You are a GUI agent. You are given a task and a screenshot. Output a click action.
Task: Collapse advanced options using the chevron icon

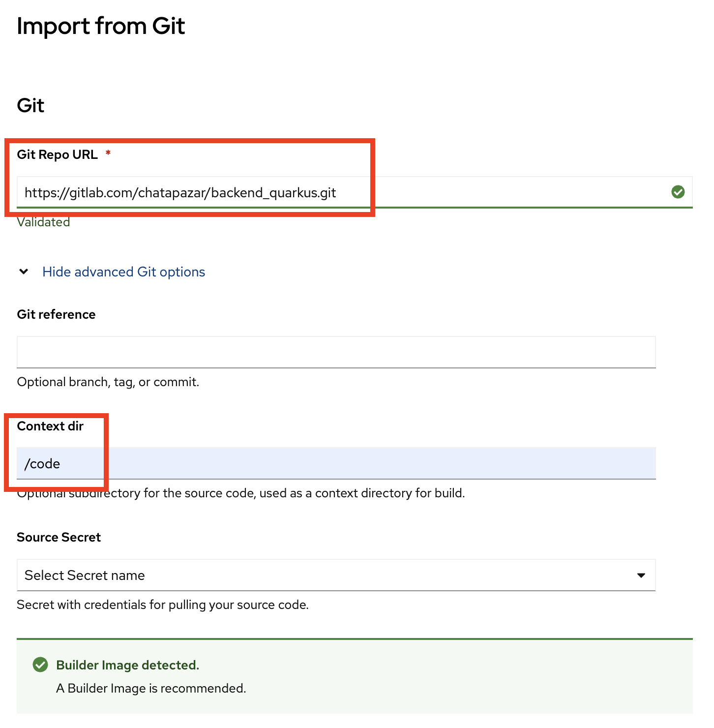tap(24, 272)
